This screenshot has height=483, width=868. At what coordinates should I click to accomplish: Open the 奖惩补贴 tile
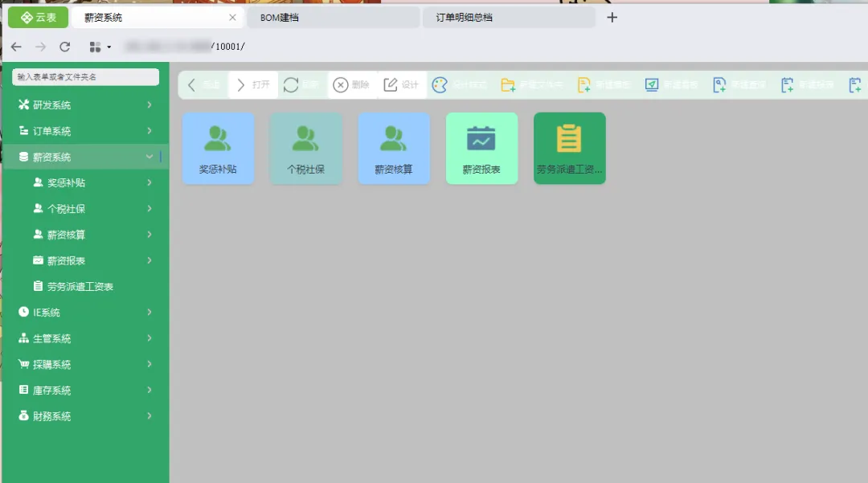[218, 148]
